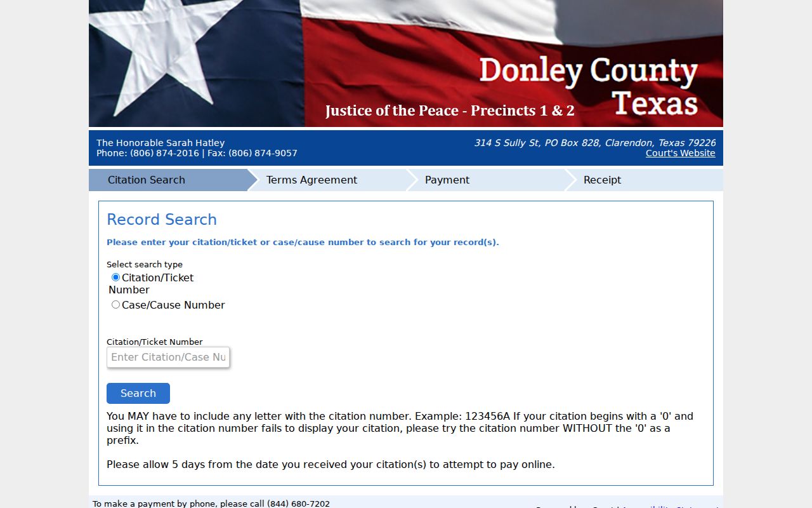The image size is (812, 508).
Task: Click the pay-by-phone (844) 680-7202 text
Action: tap(211, 504)
